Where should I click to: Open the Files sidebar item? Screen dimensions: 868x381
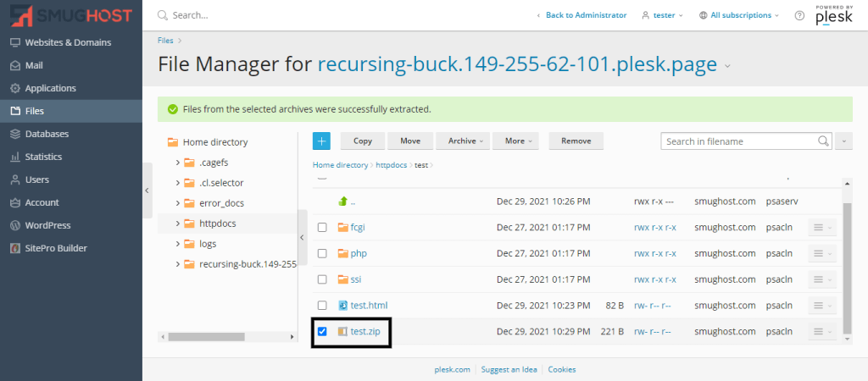tap(71, 111)
